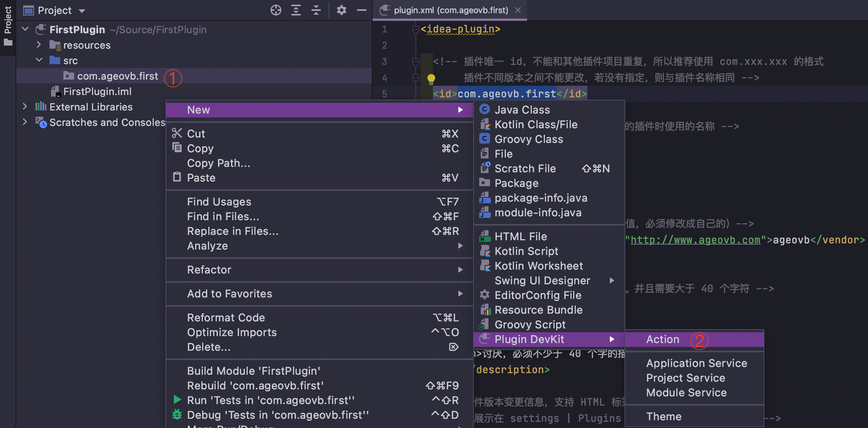Image resolution: width=868 pixels, height=428 pixels.
Task: Choose Kotlin Class/File from New submenu
Action: [x=549, y=124]
